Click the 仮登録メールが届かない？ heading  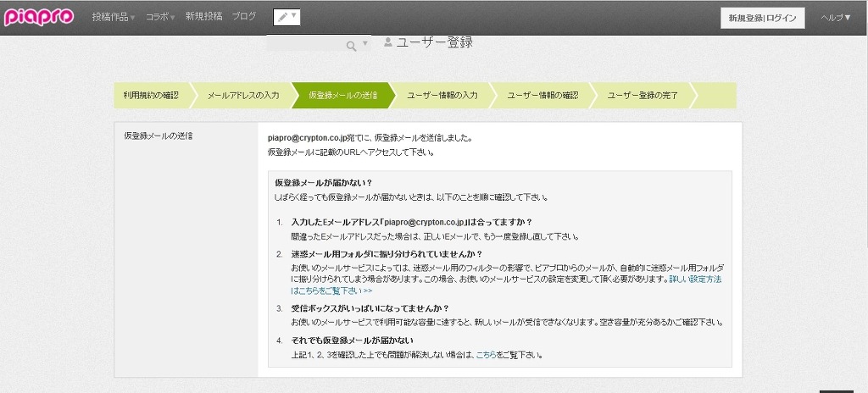coord(323,183)
